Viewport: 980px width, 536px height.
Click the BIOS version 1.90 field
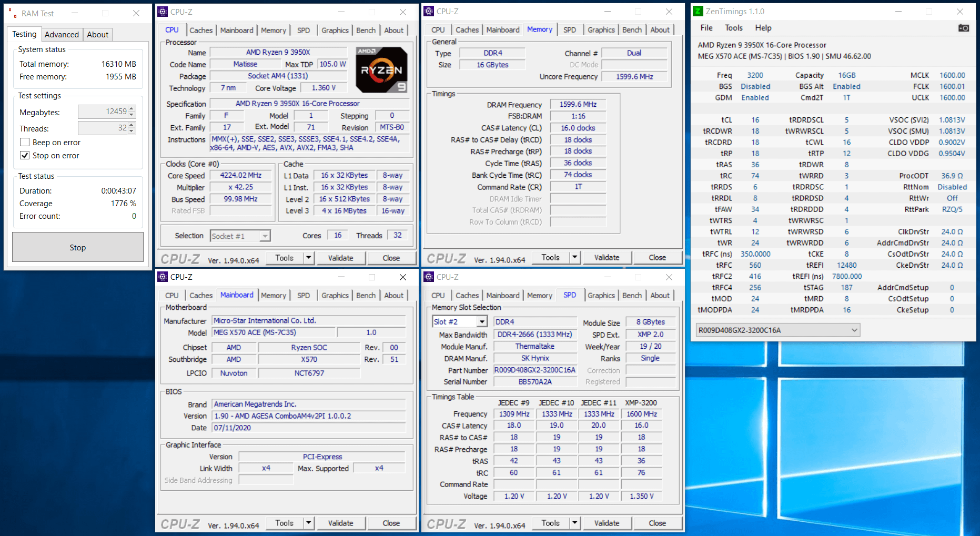click(x=309, y=416)
